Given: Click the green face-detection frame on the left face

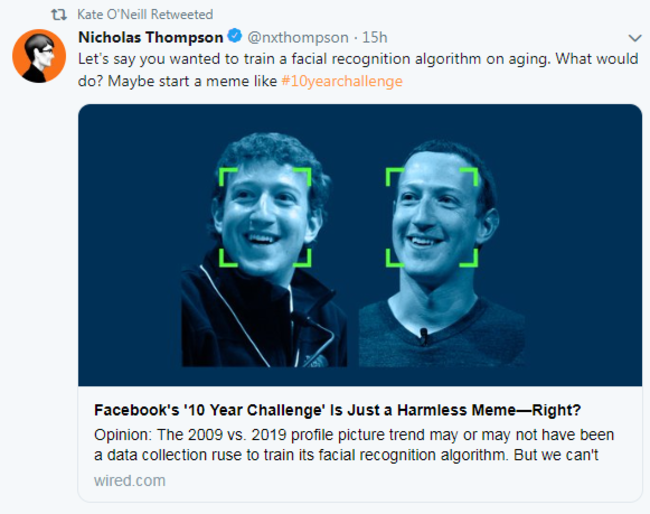Looking at the screenshot, I should pyautogui.click(x=222, y=172).
